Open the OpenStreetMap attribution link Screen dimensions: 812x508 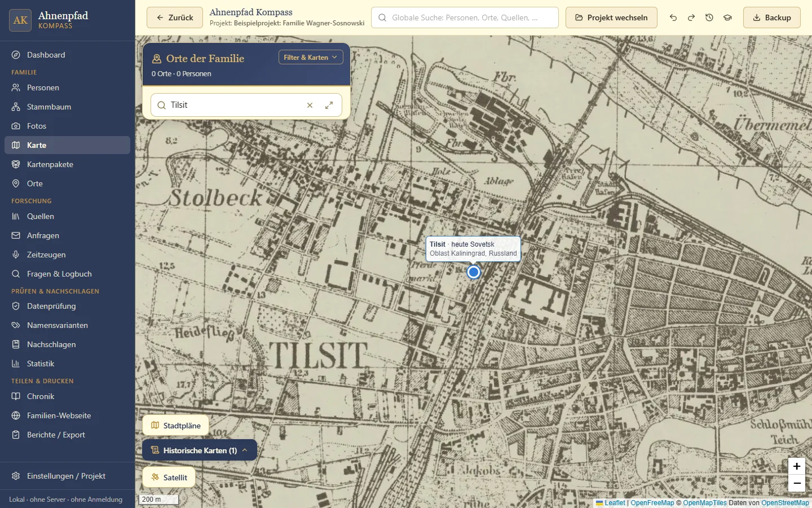[785, 503]
